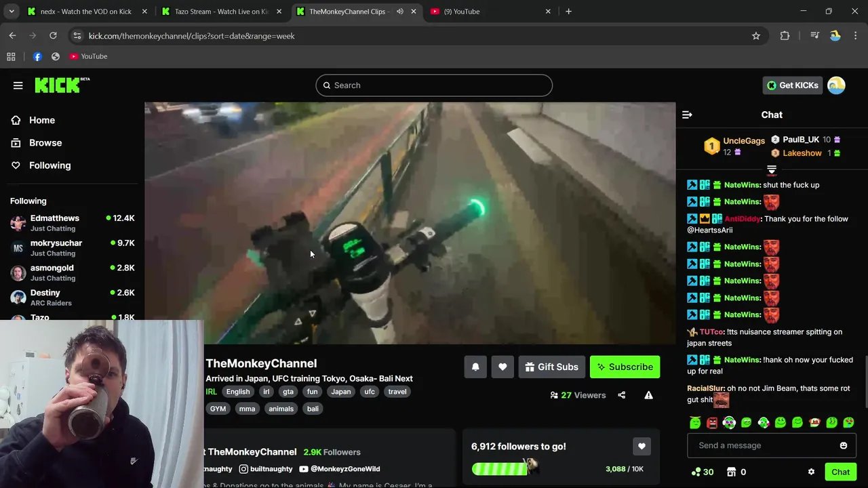Open the tab search dropdown arrow
Screen dimensions: 868x488
coord(11,12)
